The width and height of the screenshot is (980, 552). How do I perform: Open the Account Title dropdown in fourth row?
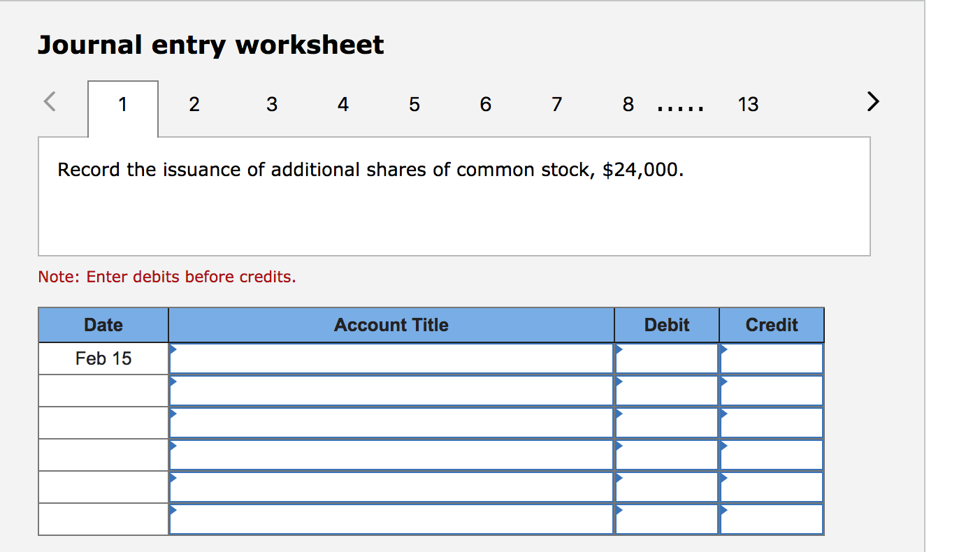[x=391, y=455]
